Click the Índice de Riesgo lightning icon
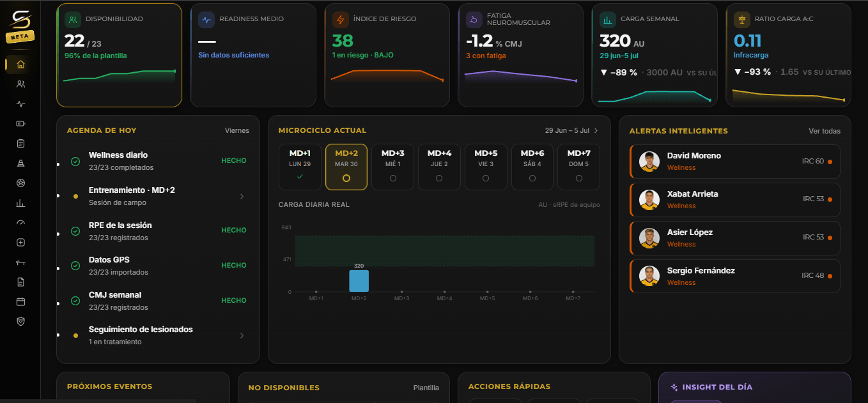Image resolution: width=868 pixels, height=403 pixels. [x=340, y=19]
